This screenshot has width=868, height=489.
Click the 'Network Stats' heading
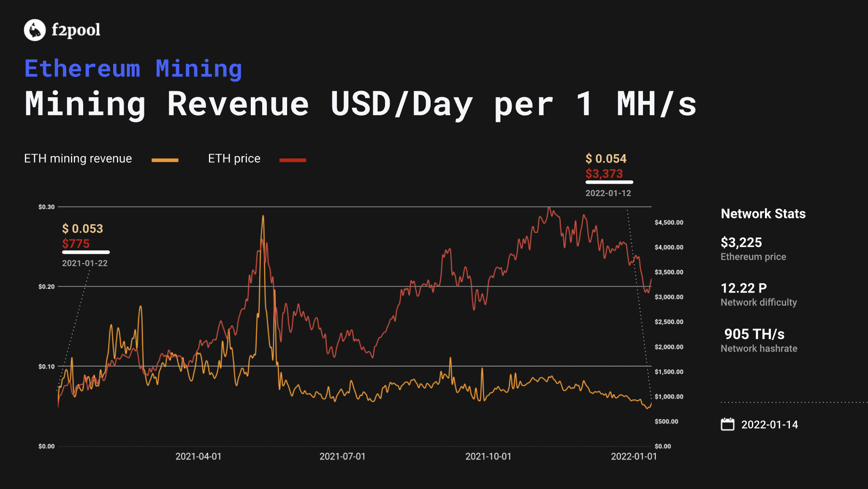(763, 214)
